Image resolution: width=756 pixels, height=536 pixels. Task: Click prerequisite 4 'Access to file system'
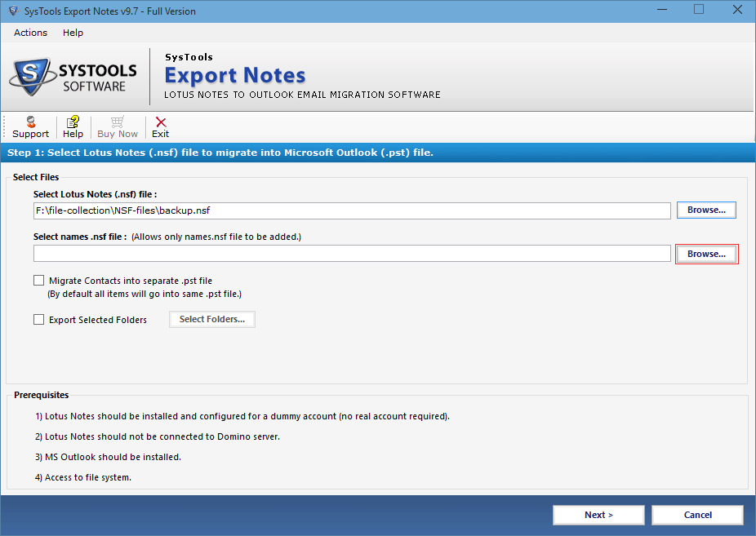click(83, 477)
